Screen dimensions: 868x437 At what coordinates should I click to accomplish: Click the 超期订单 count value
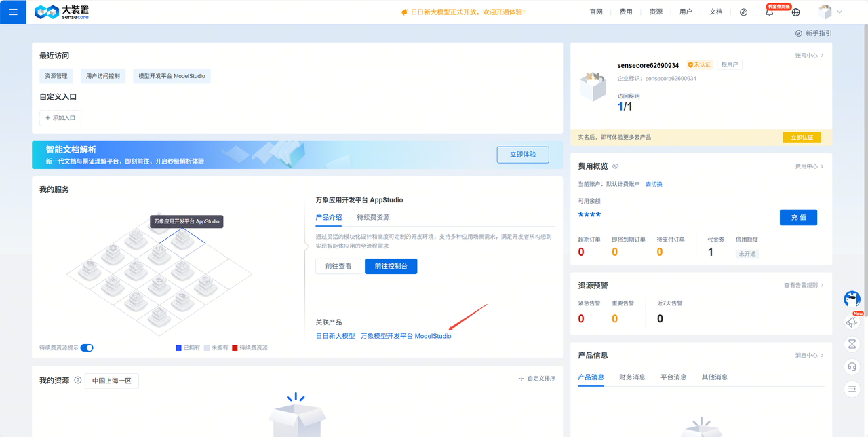click(x=581, y=252)
